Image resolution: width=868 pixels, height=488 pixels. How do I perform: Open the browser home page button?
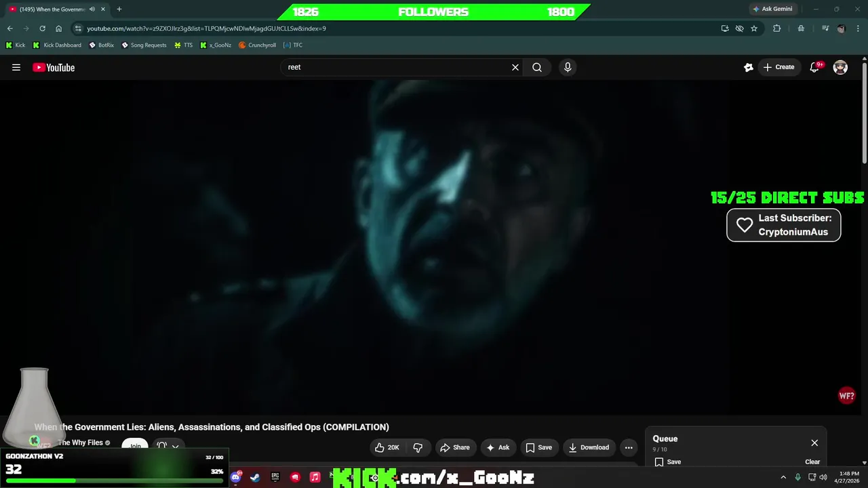click(x=58, y=28)
